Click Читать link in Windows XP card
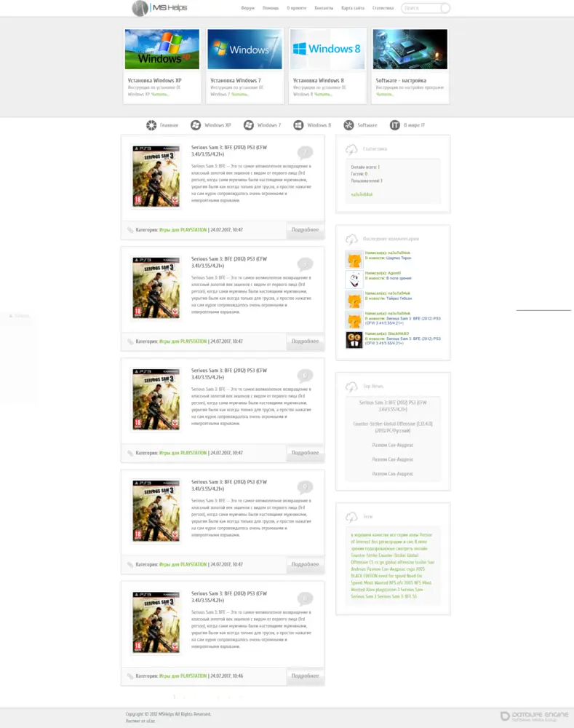 (x=159, y=94)
